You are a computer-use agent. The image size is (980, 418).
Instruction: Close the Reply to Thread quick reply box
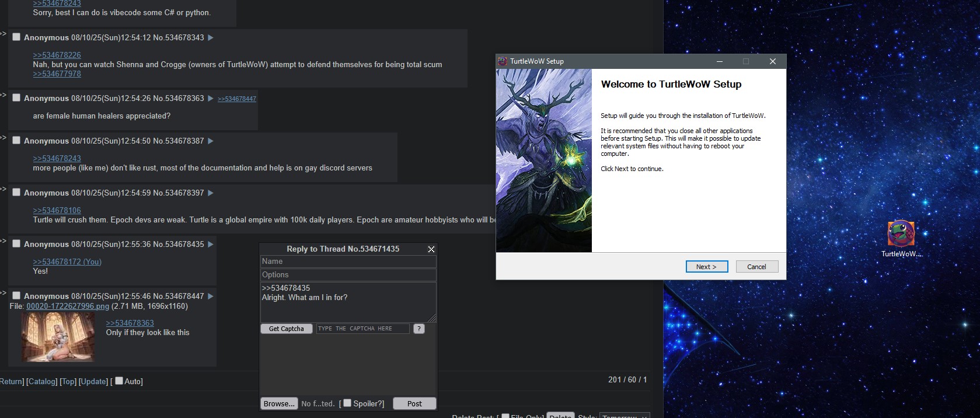431,249
